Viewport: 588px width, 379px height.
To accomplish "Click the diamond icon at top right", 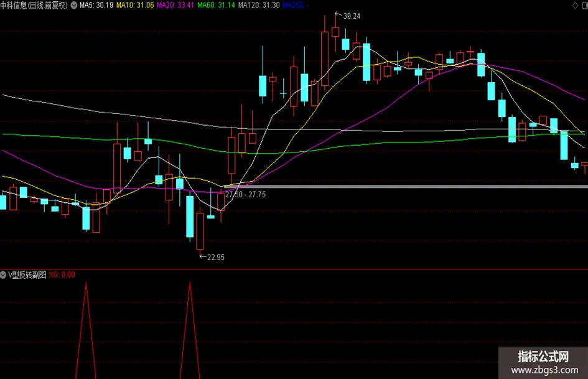I will pos(576,5).
